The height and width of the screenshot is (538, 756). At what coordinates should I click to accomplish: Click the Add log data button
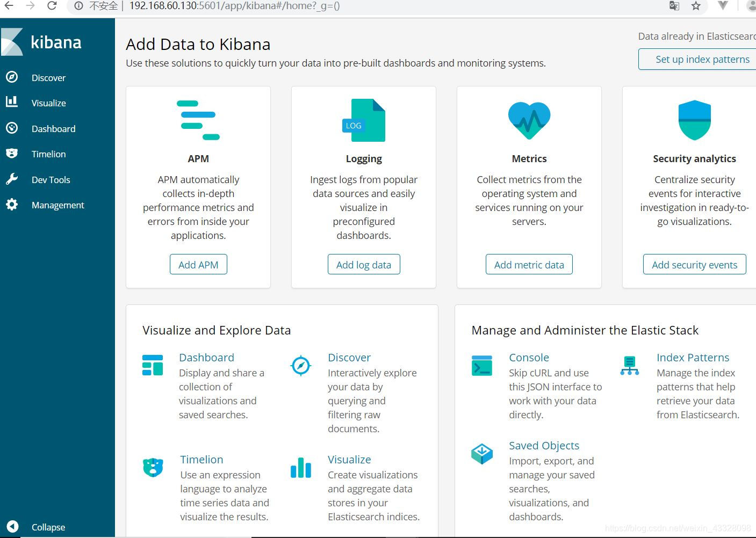coord(364,264)
